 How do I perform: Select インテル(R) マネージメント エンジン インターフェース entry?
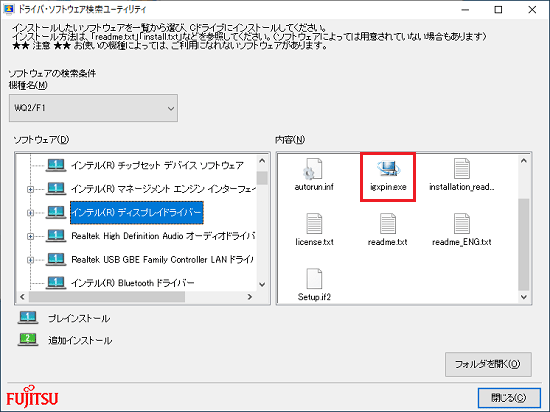tap(163, 189)
